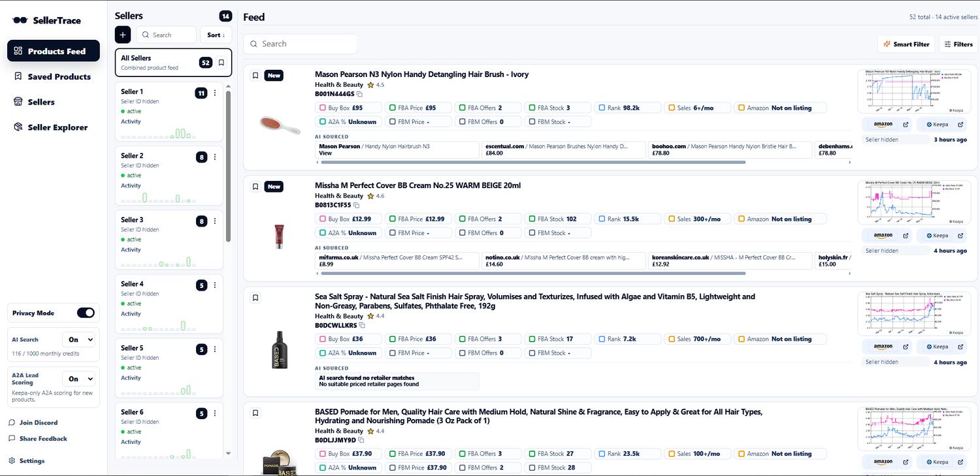
Task: Save the Mason Pearson hair brush product
Action: click(x=255, y=75)
